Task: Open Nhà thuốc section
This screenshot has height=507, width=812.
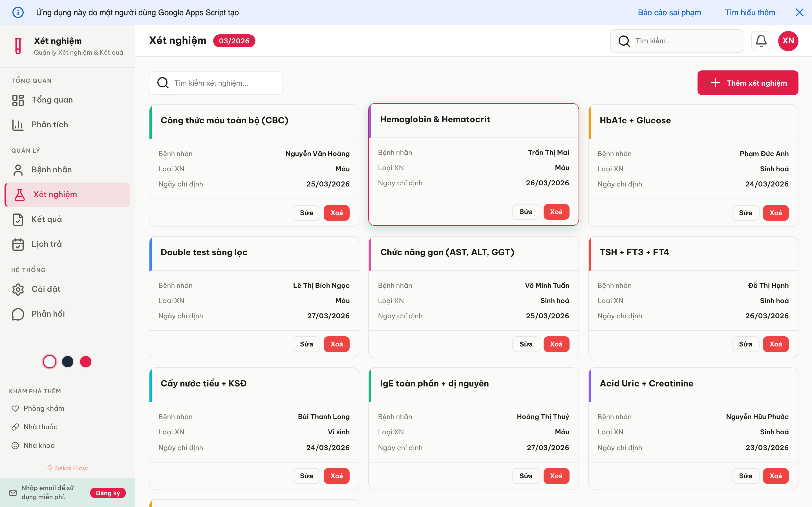Action: 40,426
